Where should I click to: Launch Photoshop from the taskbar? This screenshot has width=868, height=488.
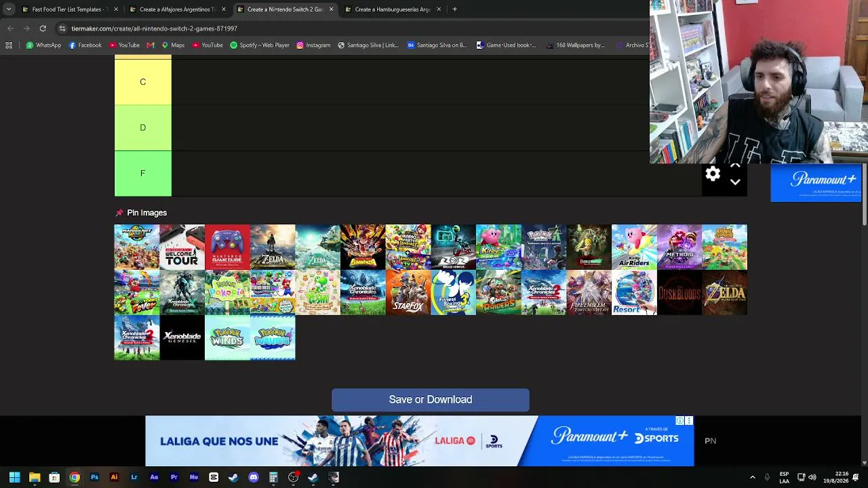coord(94,477)
